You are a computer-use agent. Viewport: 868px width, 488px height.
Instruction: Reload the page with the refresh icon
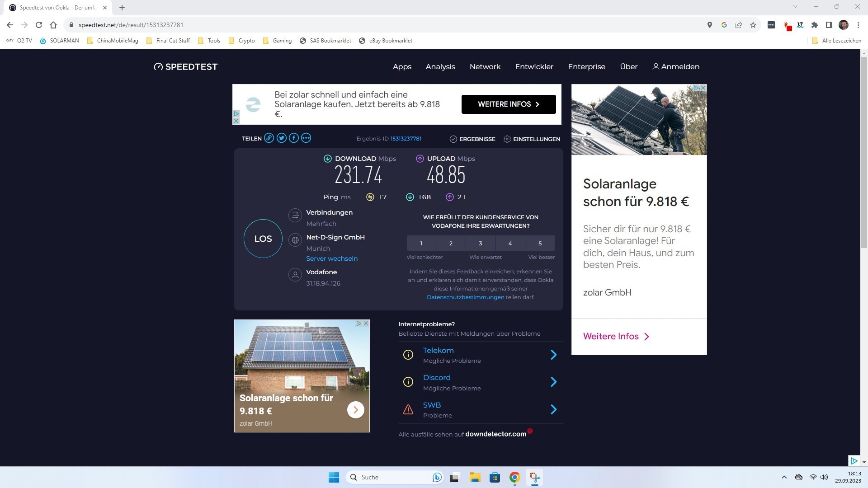click(x=39, y=25)
